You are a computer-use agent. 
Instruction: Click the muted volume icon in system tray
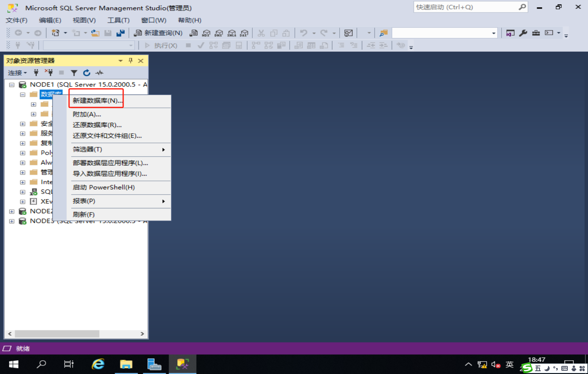pyautogui.click(x=496, y=365)
